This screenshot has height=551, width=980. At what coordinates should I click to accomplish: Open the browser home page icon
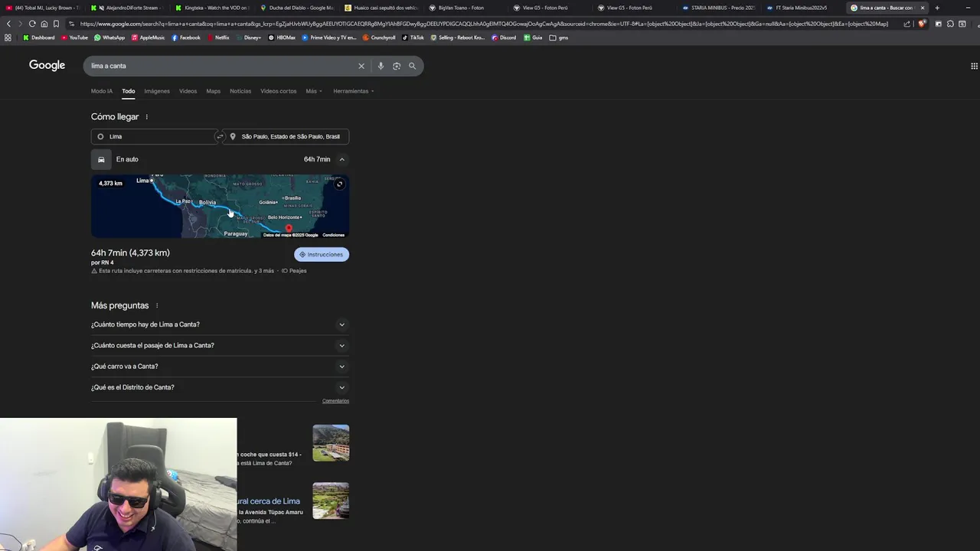click(x=44, y=24)
